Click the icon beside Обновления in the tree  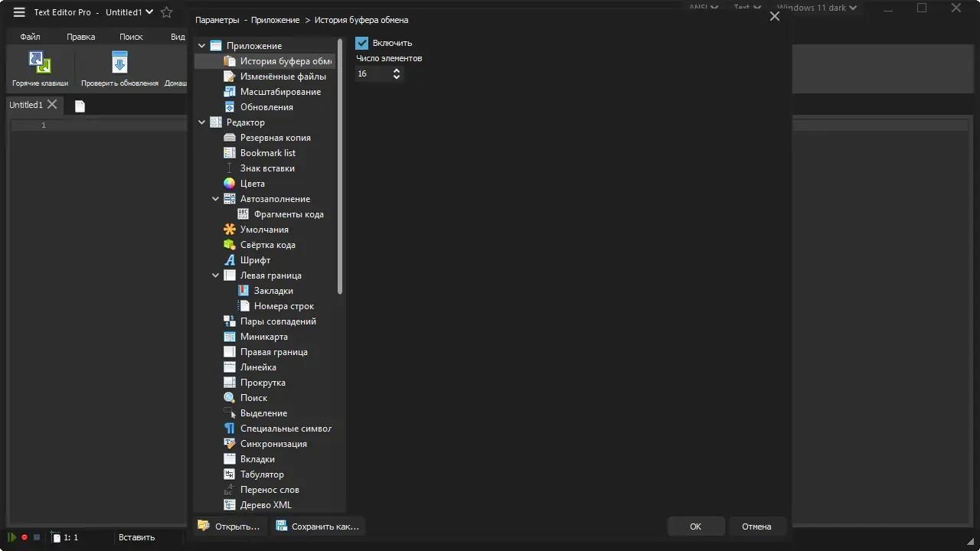click(229, 107)
